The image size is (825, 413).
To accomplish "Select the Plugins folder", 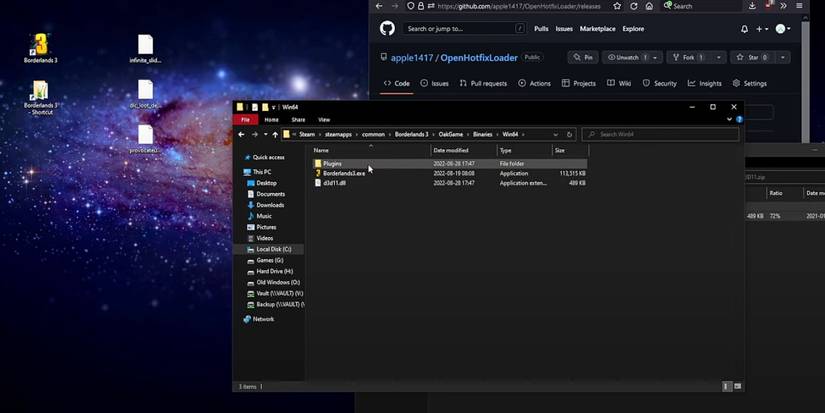I will 450,164.
